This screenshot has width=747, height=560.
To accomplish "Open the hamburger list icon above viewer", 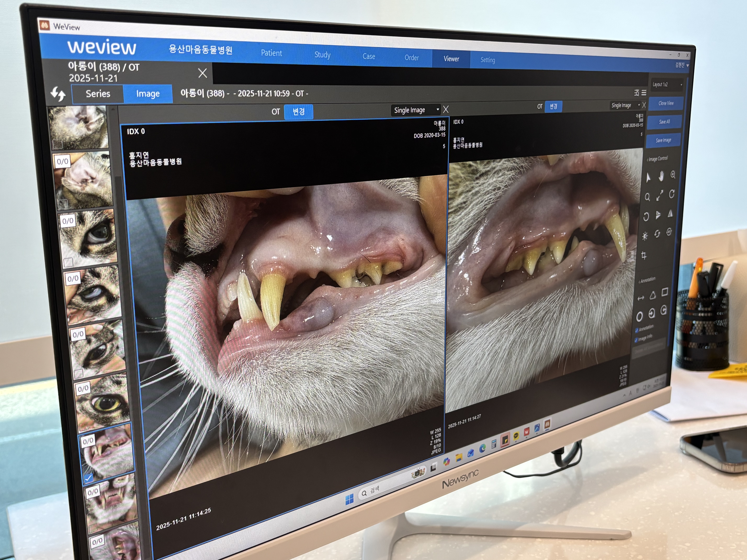I will (644, 93).
